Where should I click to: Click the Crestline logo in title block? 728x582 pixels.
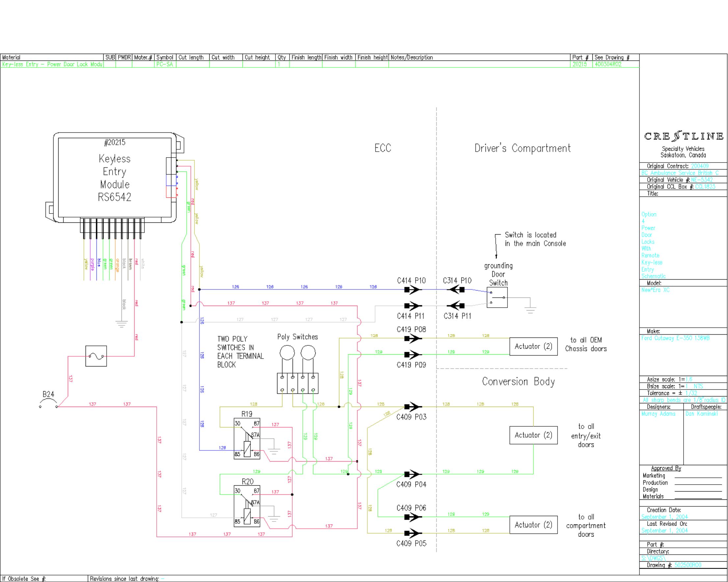point(684,137)
